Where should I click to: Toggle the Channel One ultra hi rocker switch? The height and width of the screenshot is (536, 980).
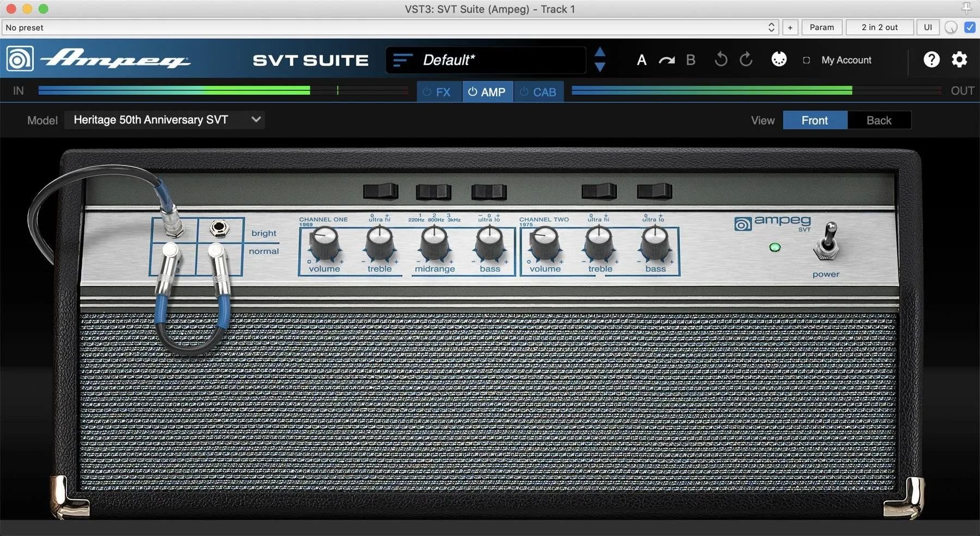(x=381, y=192)
